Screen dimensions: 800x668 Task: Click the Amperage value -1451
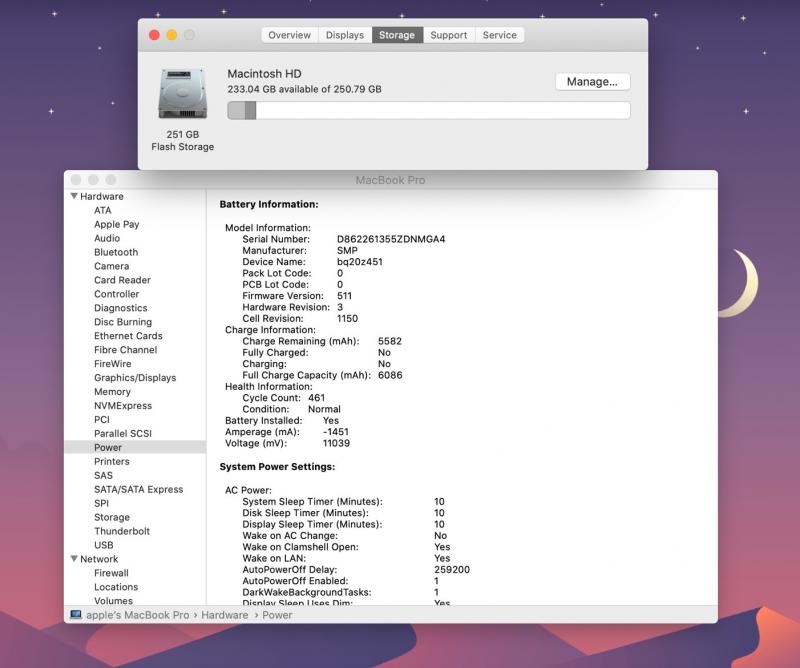pos(336,432)
